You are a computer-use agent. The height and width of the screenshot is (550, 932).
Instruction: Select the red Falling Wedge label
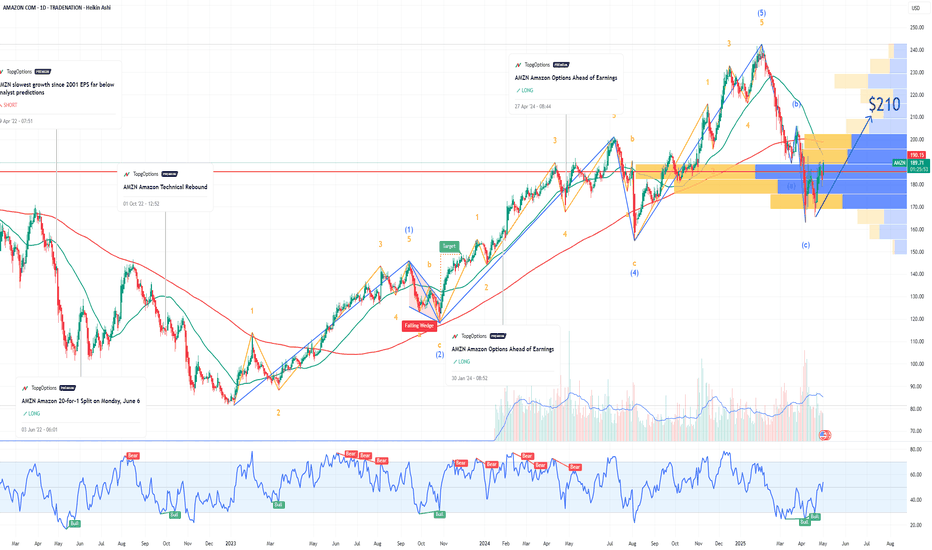(419, 326)
